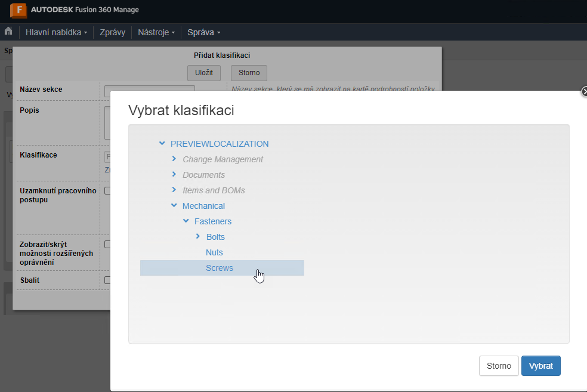Image resolution: width=587 pixels, height=392 pixels.
Task: Open the Hlavní nabídka menu
Action: coord(56,32)
